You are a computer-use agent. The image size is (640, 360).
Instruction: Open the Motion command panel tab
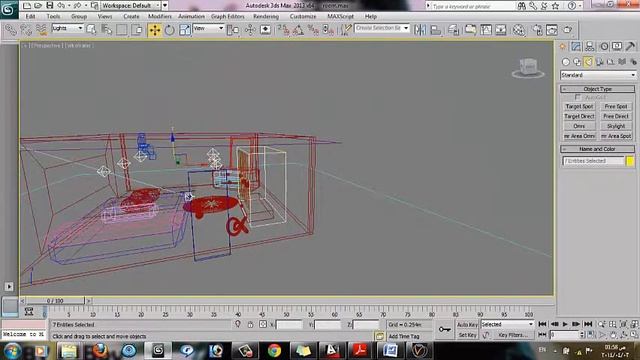[604, 47]
